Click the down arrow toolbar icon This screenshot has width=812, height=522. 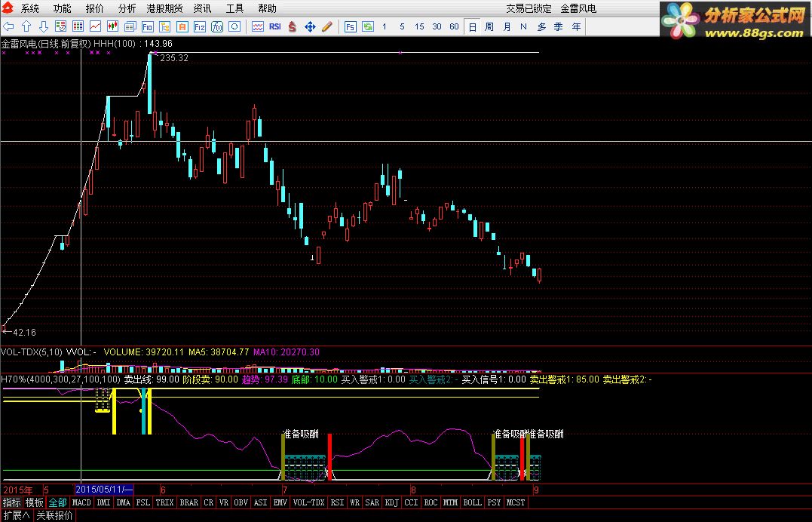coord(44,26)
